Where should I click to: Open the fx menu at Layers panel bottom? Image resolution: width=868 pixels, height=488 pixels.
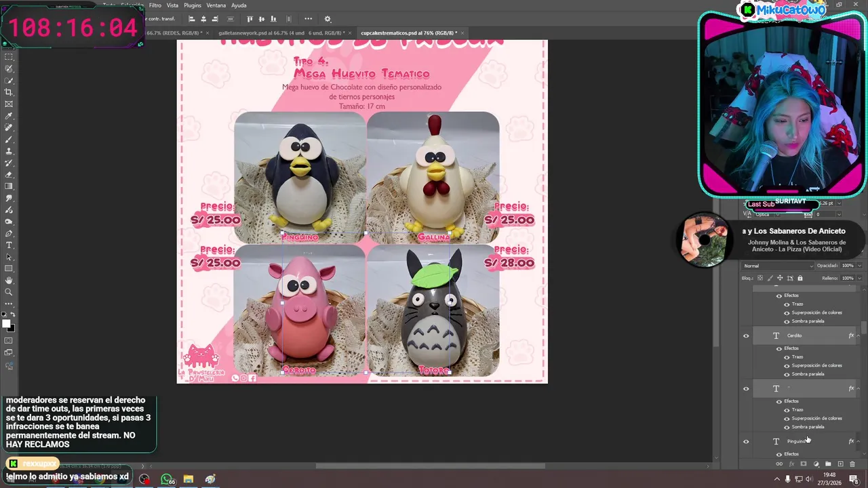coord(791,464)
